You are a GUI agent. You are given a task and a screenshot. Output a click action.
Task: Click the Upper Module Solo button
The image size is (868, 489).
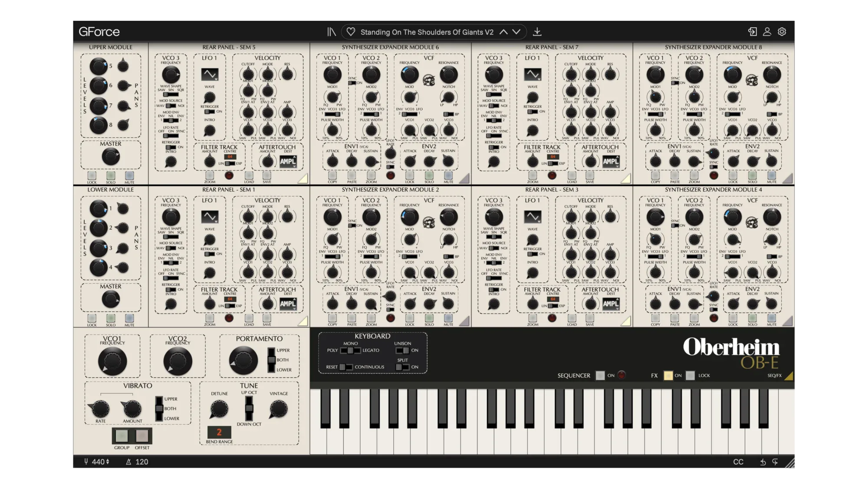(x=111, y=175)
